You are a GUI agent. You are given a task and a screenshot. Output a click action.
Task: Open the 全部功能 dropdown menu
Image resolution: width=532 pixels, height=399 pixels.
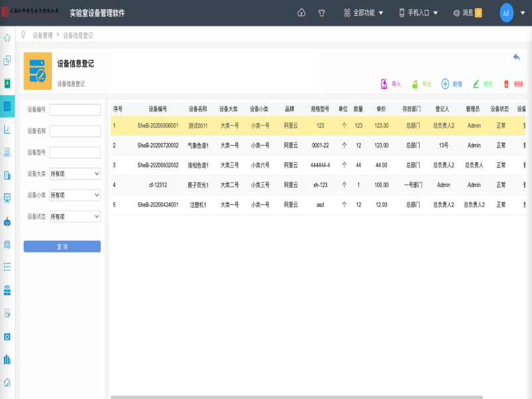363,13
